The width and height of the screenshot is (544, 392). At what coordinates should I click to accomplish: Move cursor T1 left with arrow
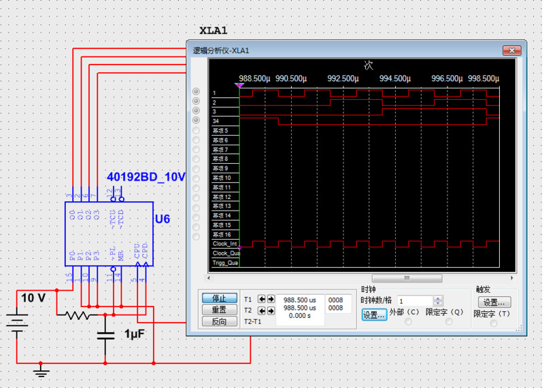(262, 300)
